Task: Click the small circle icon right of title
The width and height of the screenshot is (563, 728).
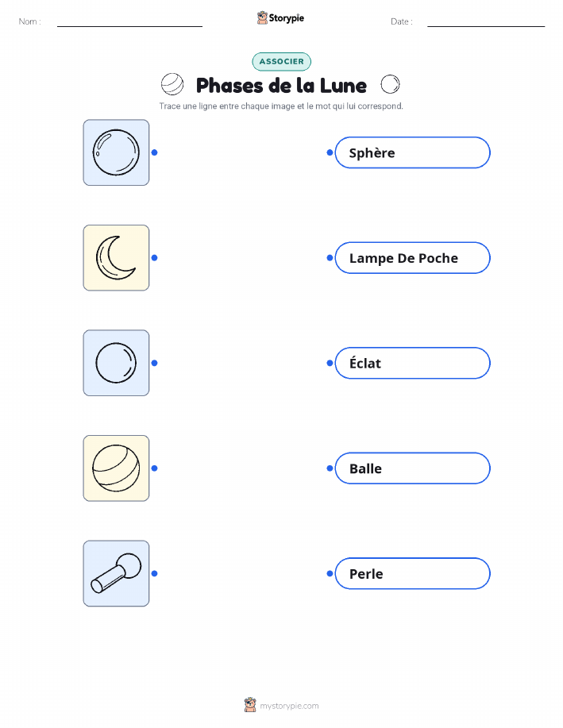Action: pos(390,84)
